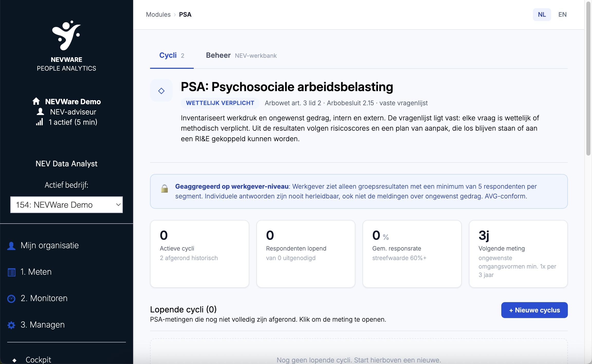Open the Beheer NEV-werkbank tab
This screenshot has height=364, width=592.
[x=241, y=55]
